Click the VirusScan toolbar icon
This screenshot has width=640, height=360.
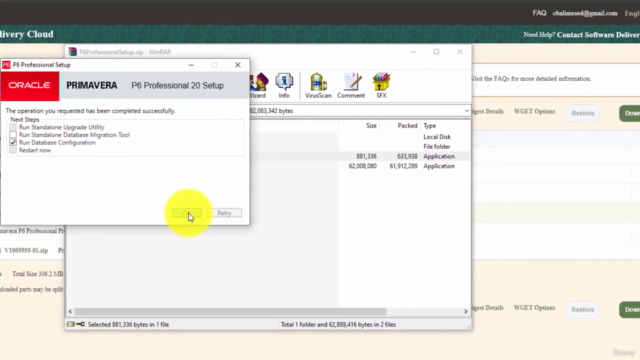point(318,85)
